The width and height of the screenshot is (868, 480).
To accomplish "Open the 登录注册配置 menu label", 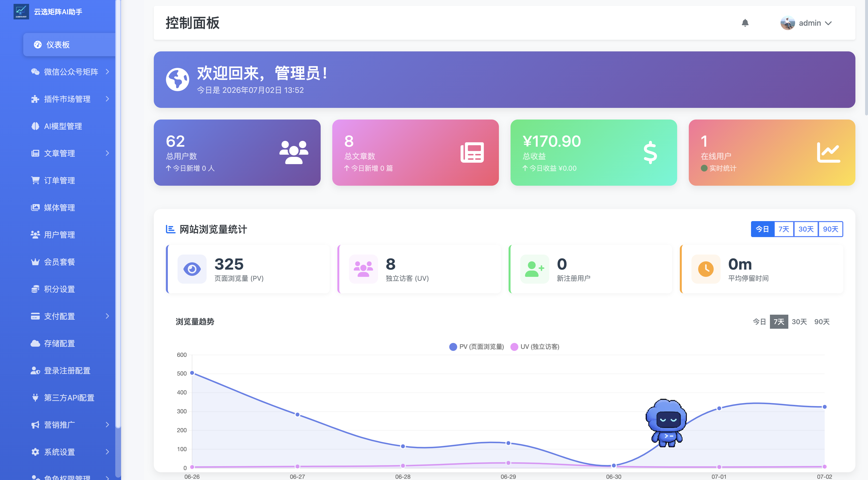I will coord(67,370).
